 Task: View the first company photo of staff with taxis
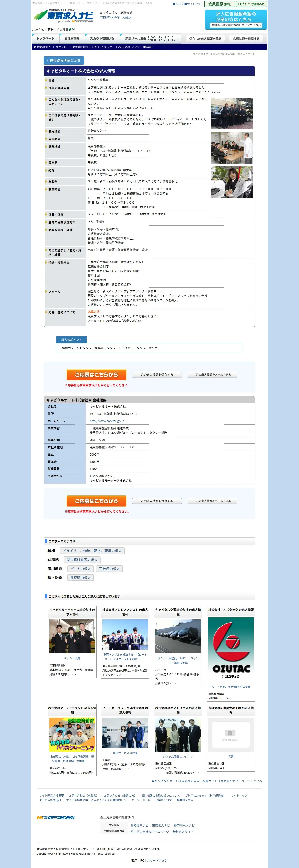[x=231, y=114]
